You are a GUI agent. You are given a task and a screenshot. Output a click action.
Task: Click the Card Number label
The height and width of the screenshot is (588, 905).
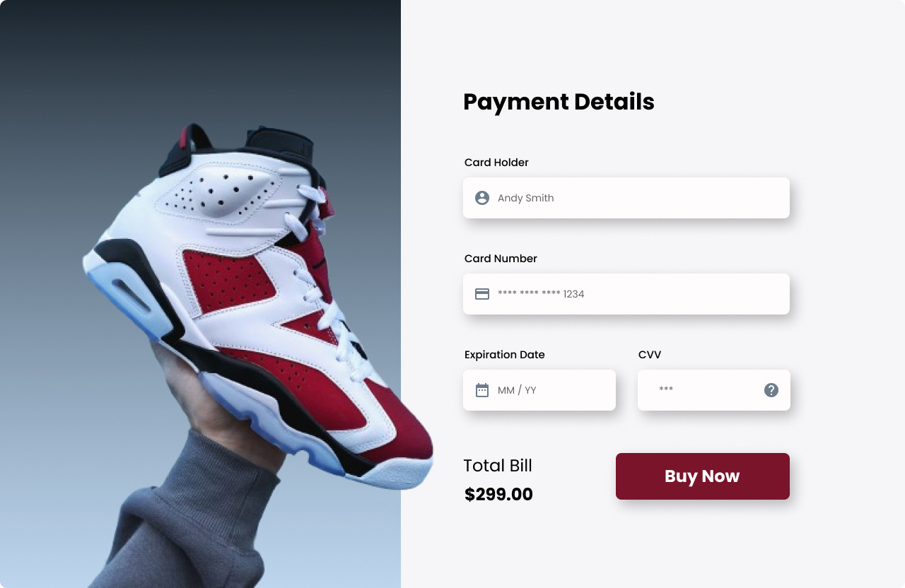click(x=501, y=259)
